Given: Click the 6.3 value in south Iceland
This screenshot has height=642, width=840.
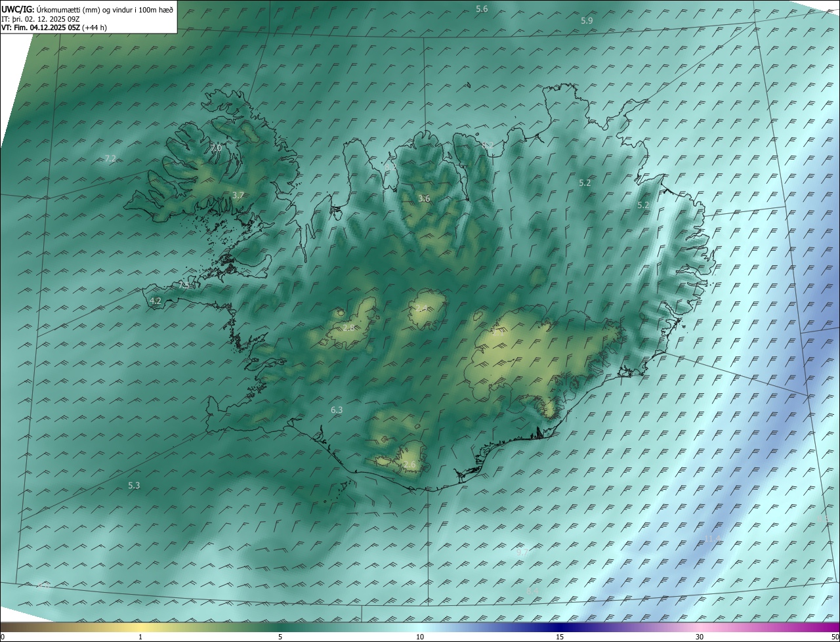Looking at the screenshot, I should (337, 410).
